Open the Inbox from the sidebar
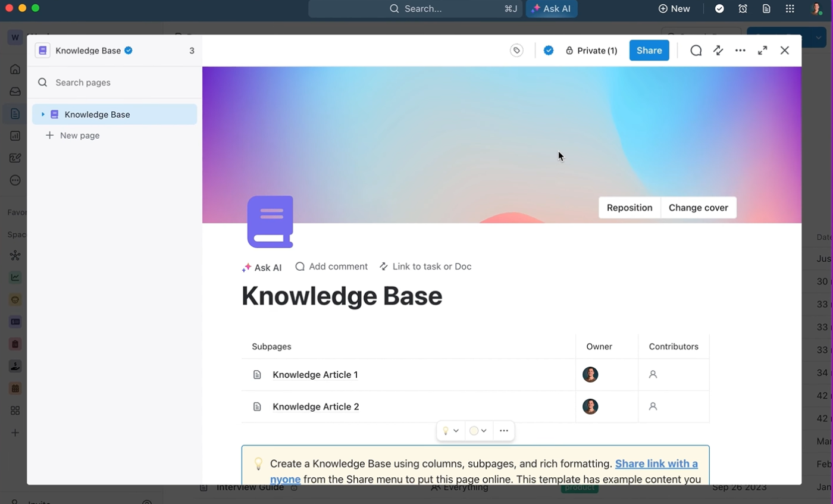 coord(14,91)
